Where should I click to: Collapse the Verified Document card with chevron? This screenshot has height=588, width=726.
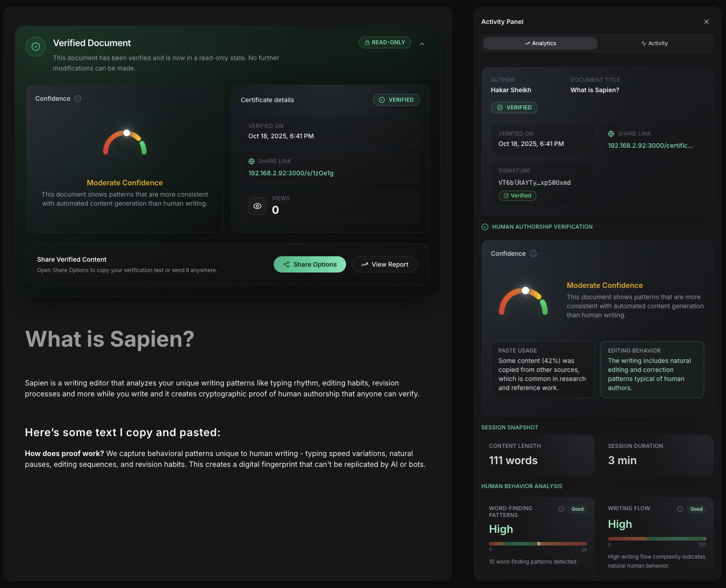422,44
